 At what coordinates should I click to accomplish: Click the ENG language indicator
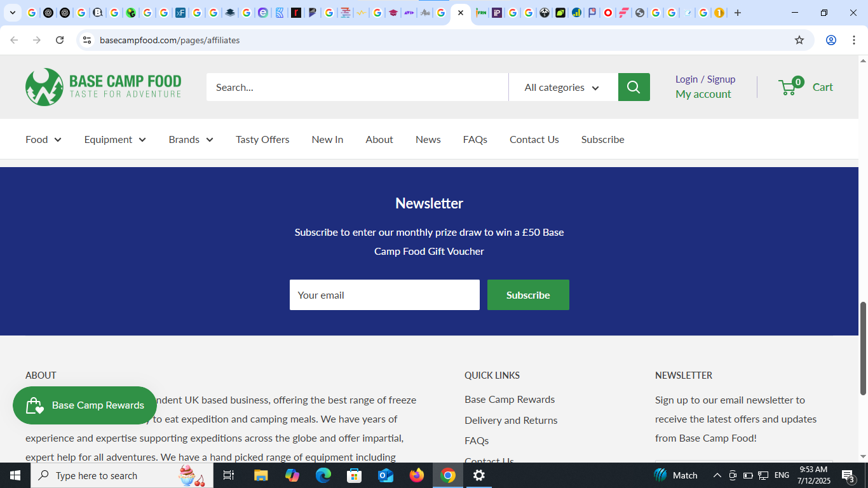[782, 475]
